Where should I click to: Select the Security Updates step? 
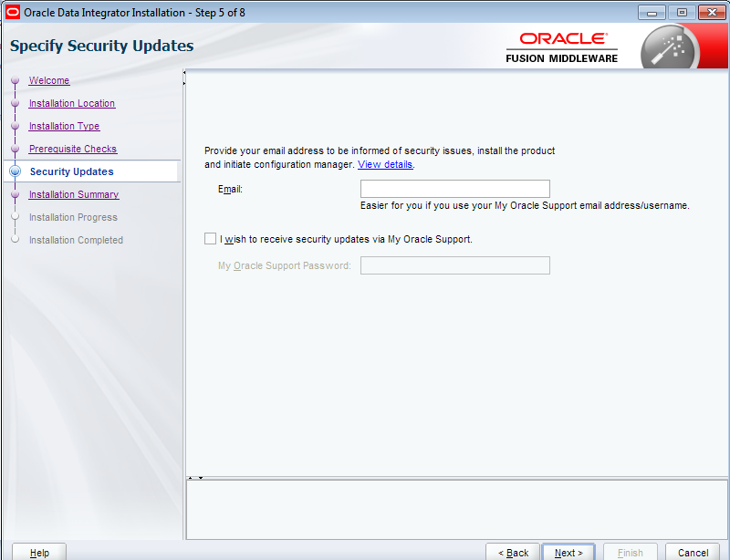click(x=72, y=171)
